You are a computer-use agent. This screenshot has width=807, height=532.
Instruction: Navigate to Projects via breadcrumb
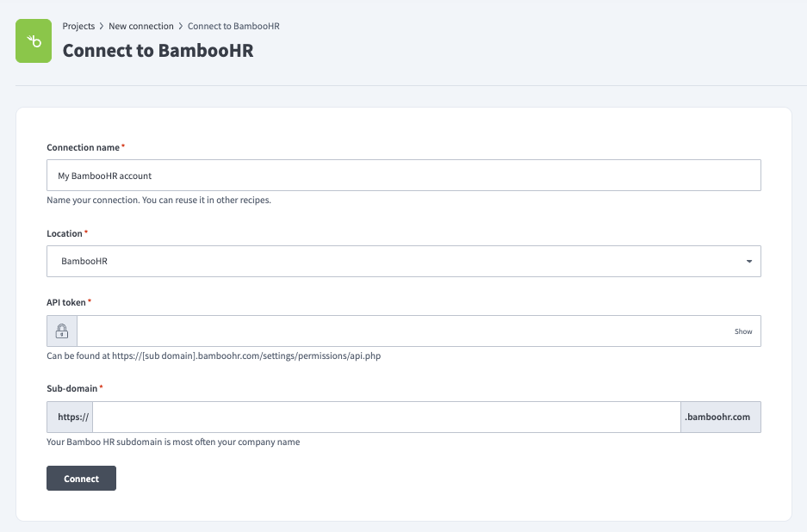pos(78,26)
